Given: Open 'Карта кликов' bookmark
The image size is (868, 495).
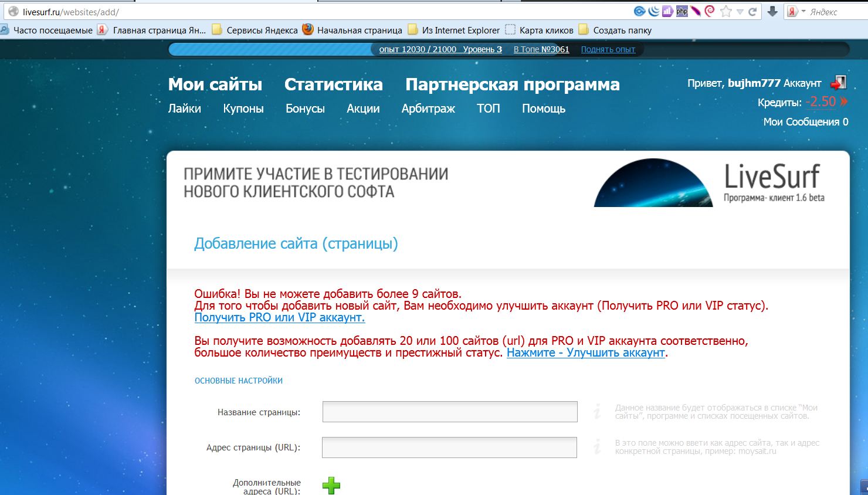Looking at the screenshot, I should point(540,30).
